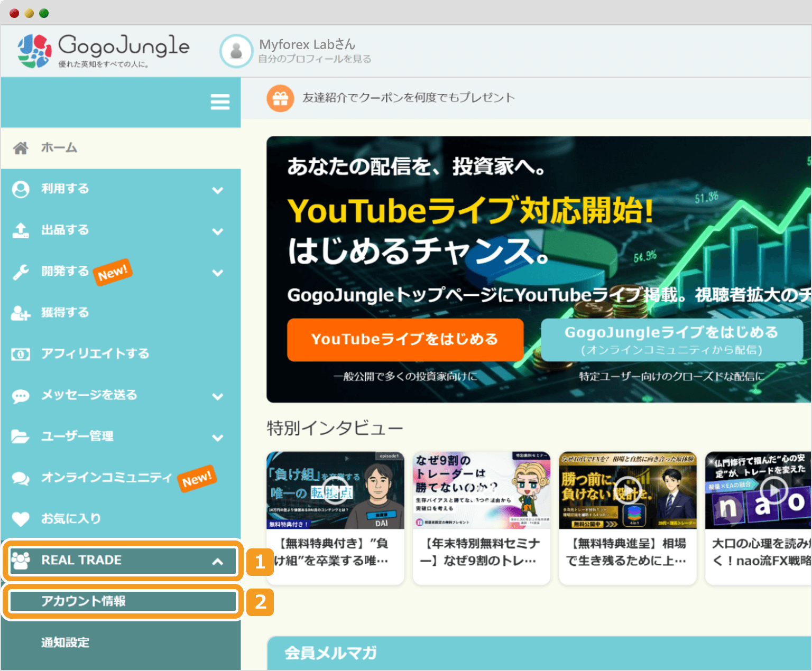Open the REAL TRADE people icon
Screen dimensions: 812x671
(21, 560)
